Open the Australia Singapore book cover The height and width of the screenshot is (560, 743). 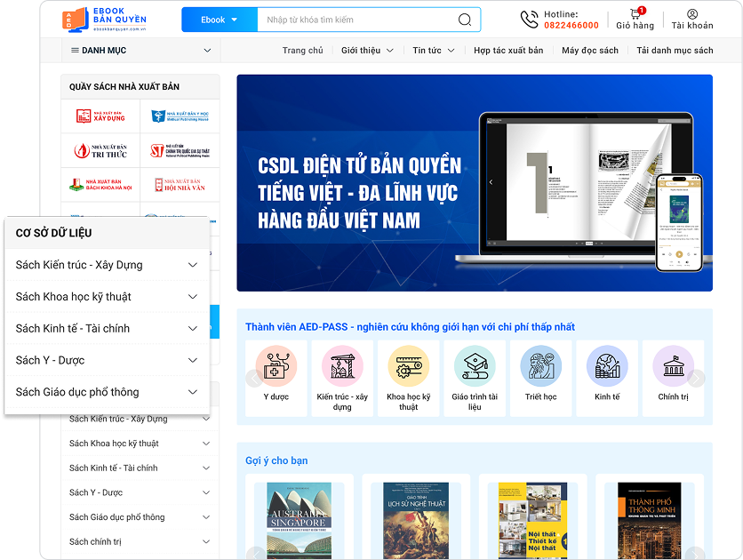[x=299, y=520]
